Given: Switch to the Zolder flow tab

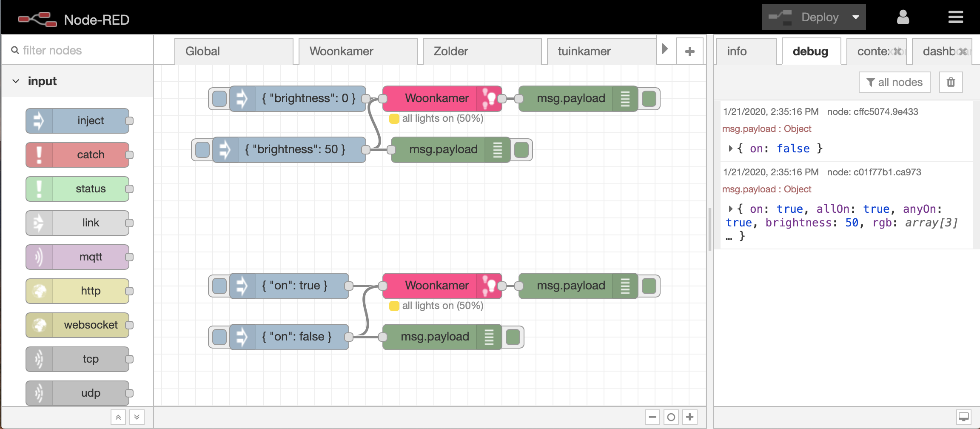Looking at the screenshot, I should click(x=450, y=51).
